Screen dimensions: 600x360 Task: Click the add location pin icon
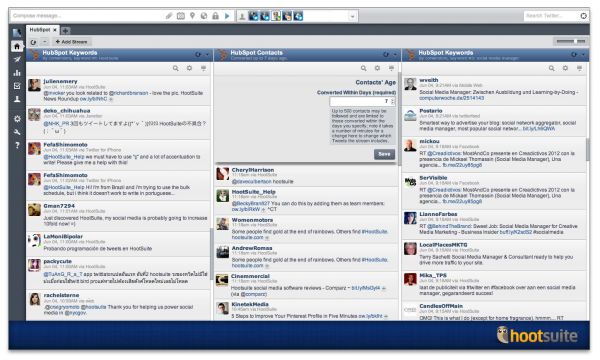(192, 16)
